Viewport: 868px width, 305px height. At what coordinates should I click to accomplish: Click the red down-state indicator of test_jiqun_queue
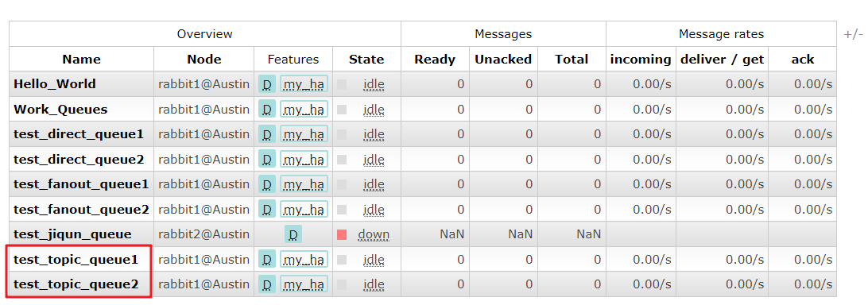point(342,234)
